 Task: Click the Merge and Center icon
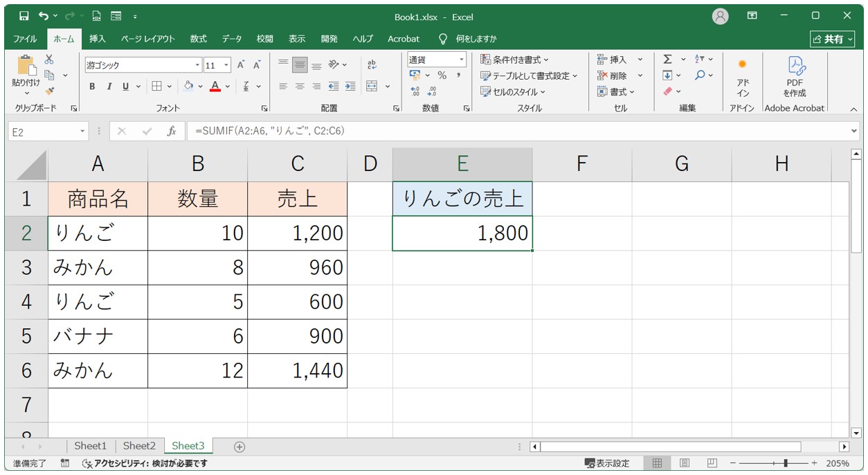tap(372, 87)
